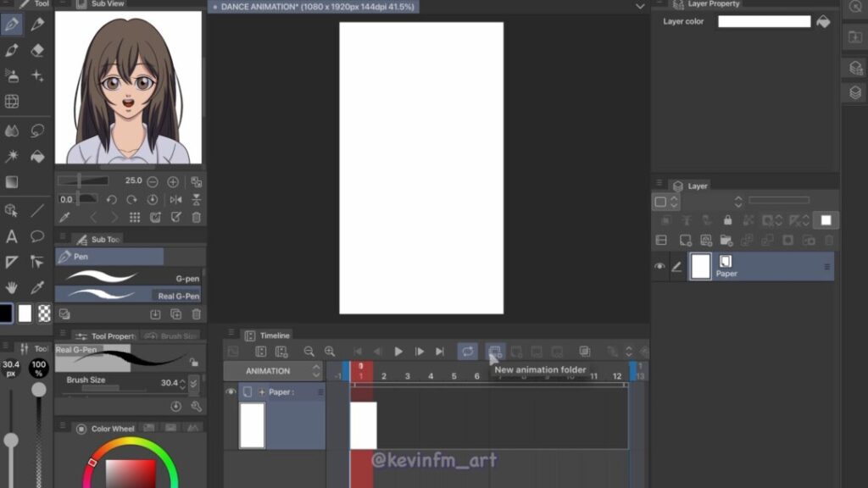Zoom in on the timeline
This screenshot has width=868, height=488.
click(x=330, y=352)
